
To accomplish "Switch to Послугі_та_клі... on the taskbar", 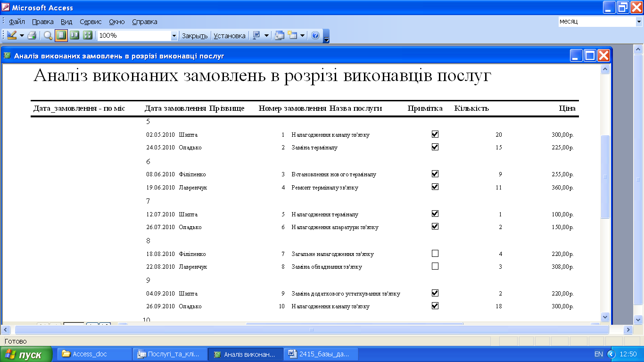I will 171,354.
